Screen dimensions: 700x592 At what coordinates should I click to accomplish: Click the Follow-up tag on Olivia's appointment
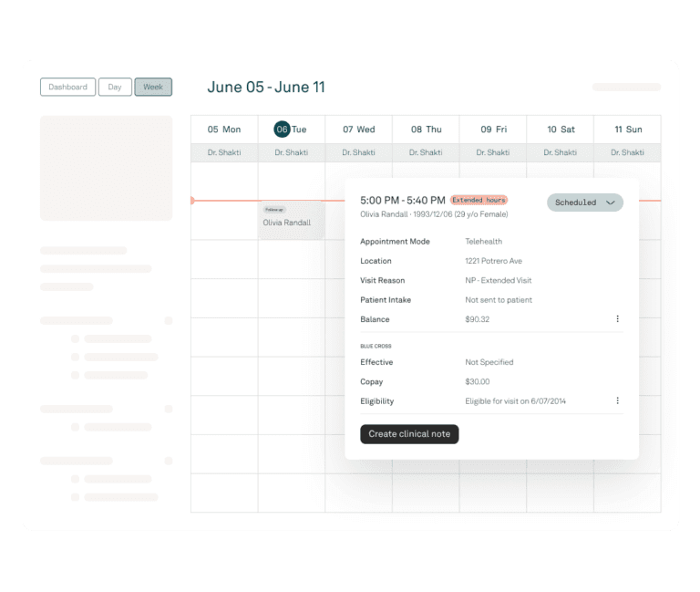[274, 210]
